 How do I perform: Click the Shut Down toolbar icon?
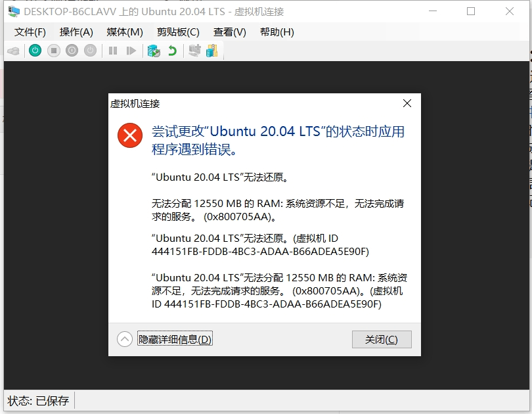72,51
